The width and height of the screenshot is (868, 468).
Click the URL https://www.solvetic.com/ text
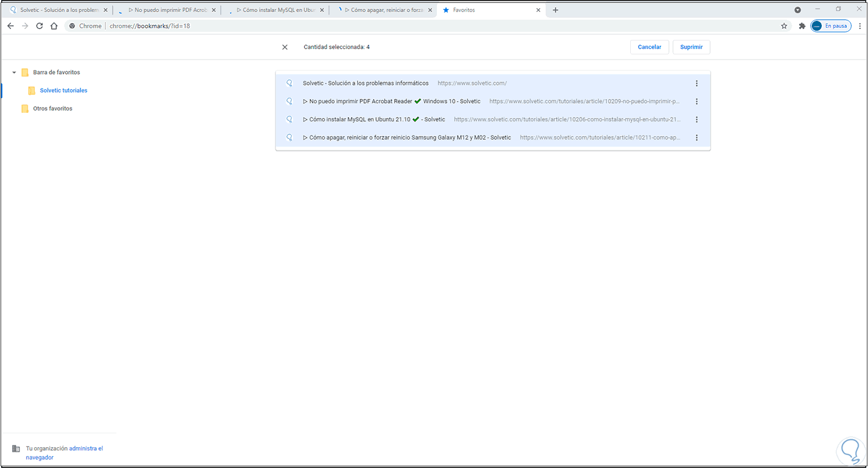(x=472, y=83)
